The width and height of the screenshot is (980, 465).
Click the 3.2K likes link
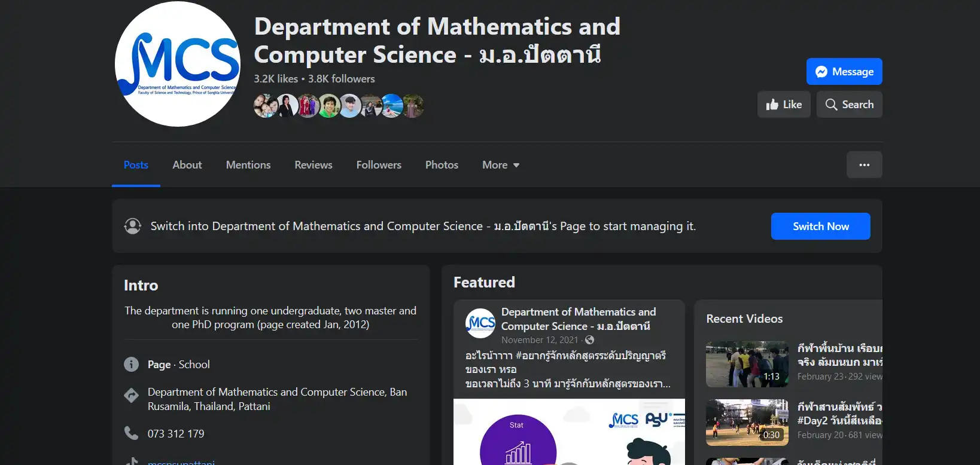[276, 79]
